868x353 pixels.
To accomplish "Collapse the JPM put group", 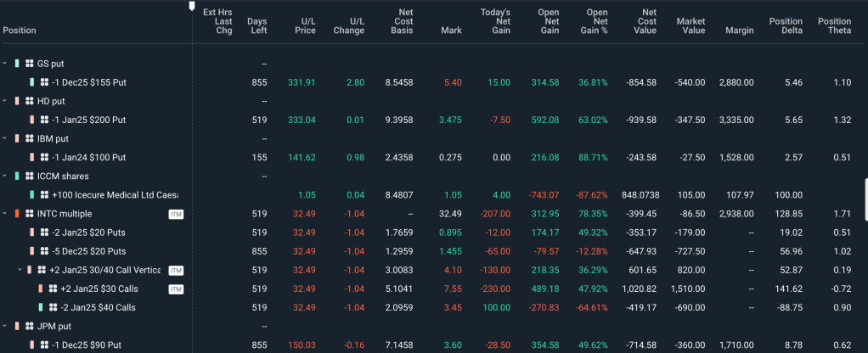I will coord(5,326).
